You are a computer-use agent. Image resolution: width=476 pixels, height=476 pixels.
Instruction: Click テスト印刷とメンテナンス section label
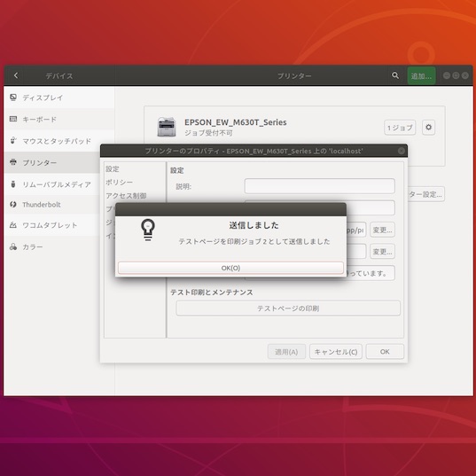pos(212,293)
